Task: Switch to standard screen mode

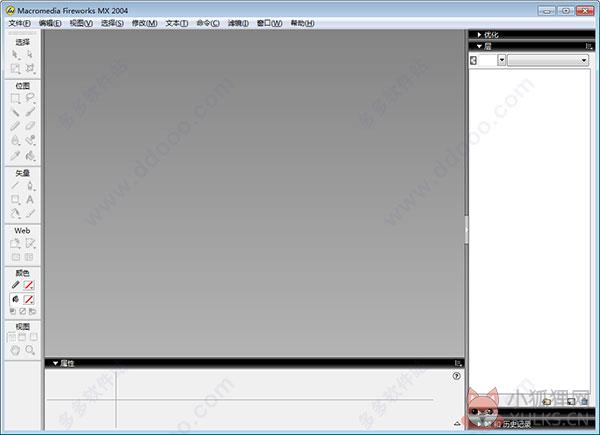Action: [x=11, y=337]
